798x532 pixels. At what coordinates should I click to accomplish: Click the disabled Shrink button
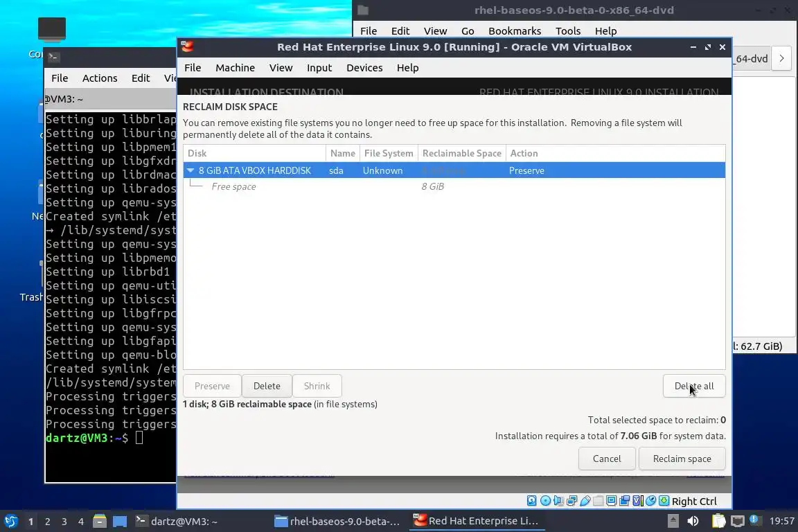(x=317, y=386)
